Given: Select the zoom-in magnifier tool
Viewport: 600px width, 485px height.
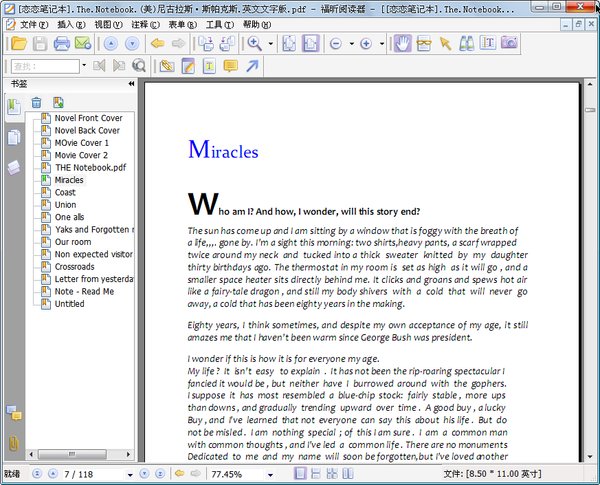Looking at the screenshot, I should (254, 43).
